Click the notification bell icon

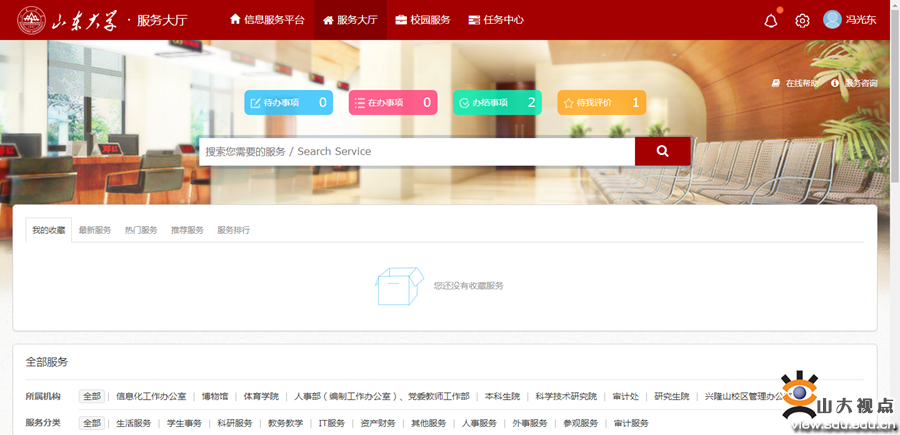(x=771, y=20)
